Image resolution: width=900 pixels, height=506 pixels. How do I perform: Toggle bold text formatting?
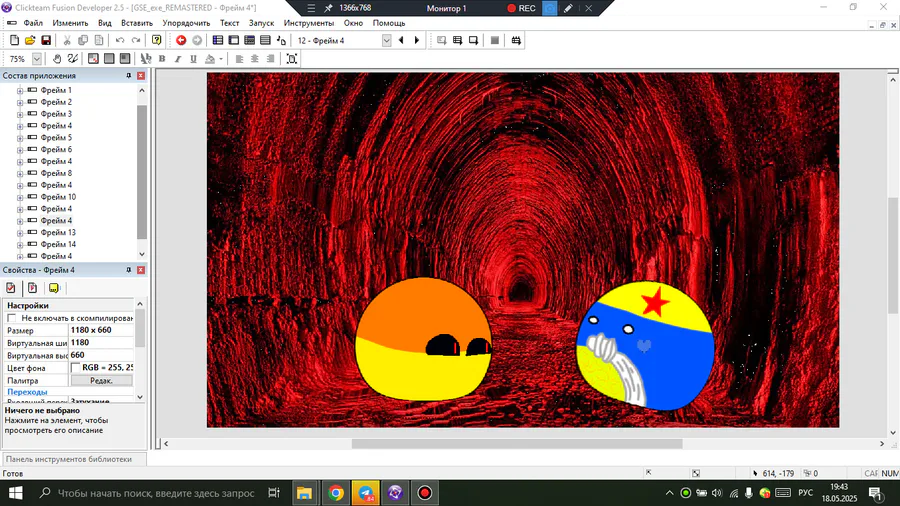point(162,59)
